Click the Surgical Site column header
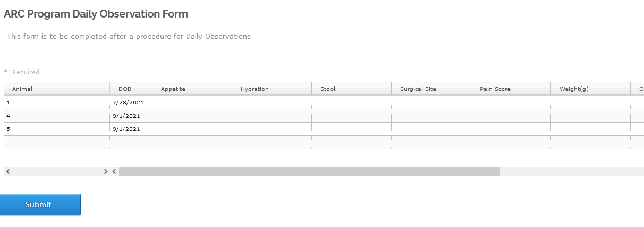 pyautogui.click(x=431, y=89)
